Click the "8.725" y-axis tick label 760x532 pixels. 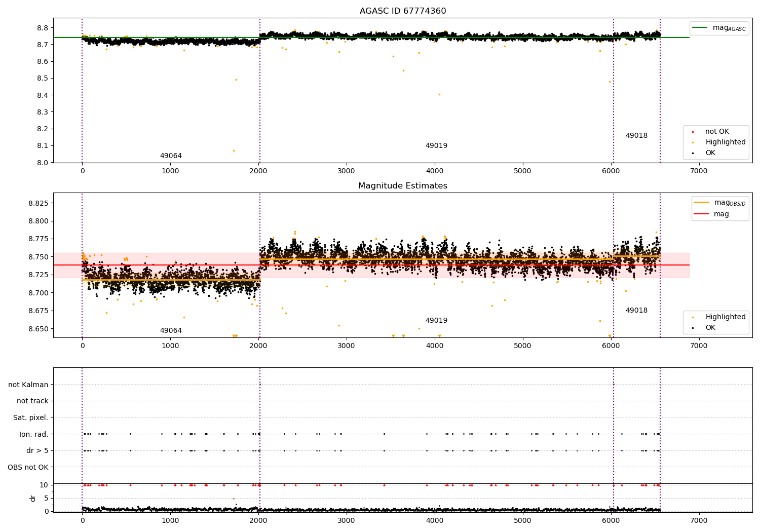click(x=39, y=275)
